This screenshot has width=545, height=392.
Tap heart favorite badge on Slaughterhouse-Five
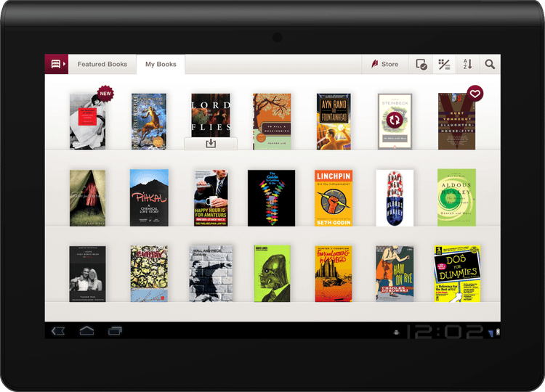coord(475,94)
